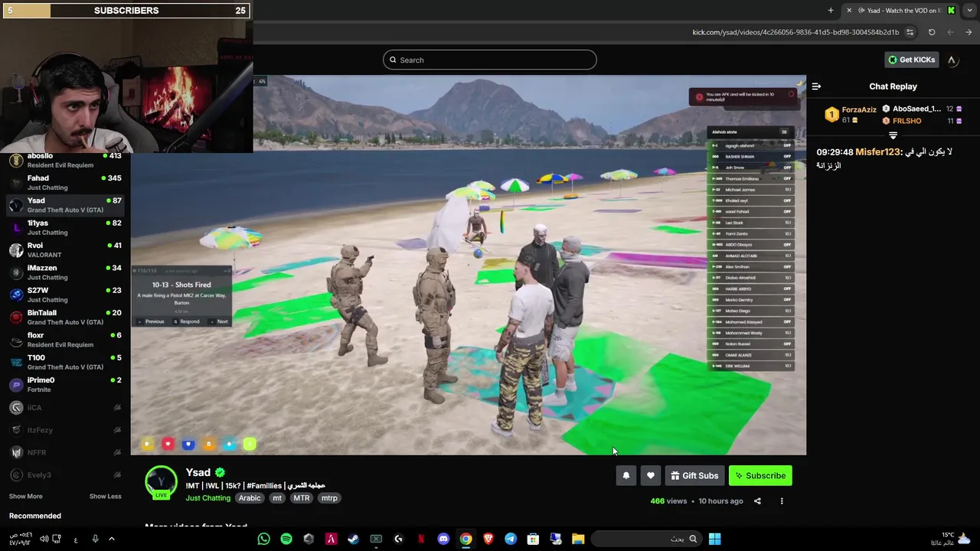Open the volume control in system tray
The image size is (980, 551).
[44, 539]
